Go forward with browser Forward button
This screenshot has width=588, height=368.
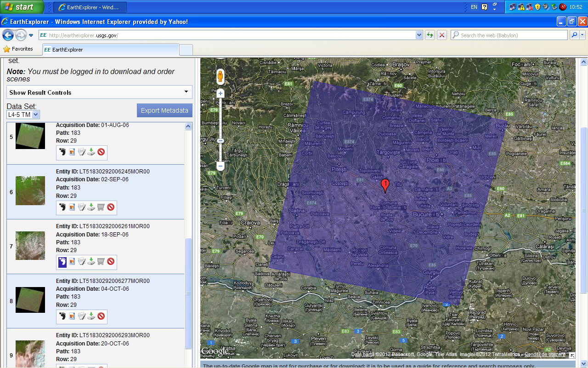pos(21,35)
